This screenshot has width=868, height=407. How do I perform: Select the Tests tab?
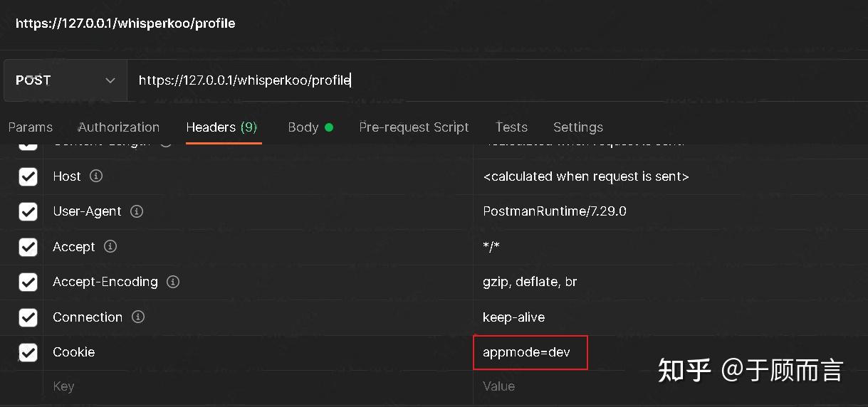(511, 127)
